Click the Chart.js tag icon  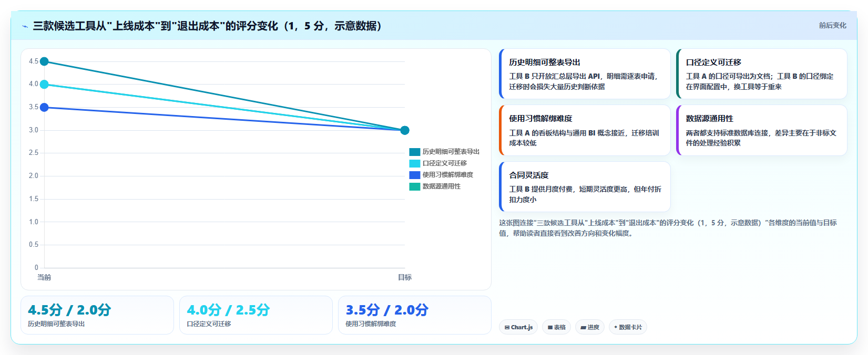[x=507, y=327]
